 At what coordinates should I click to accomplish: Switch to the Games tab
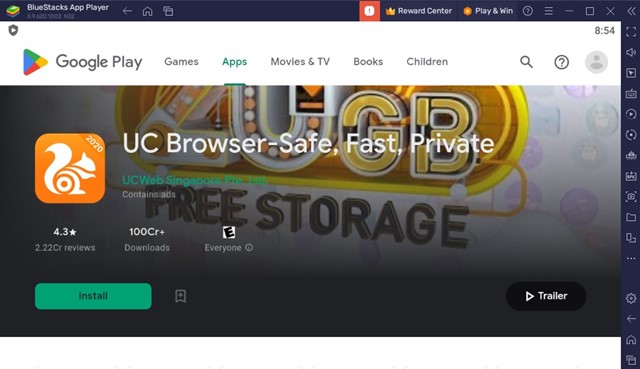tap(181, 62)
